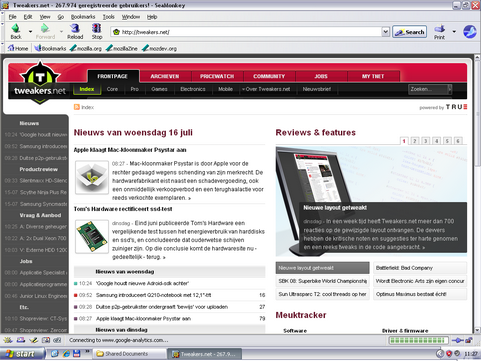The width and height of the screenshot is (481, 361).
Task: Open Mail & Newsgroups from status bar
Action: 21,340
